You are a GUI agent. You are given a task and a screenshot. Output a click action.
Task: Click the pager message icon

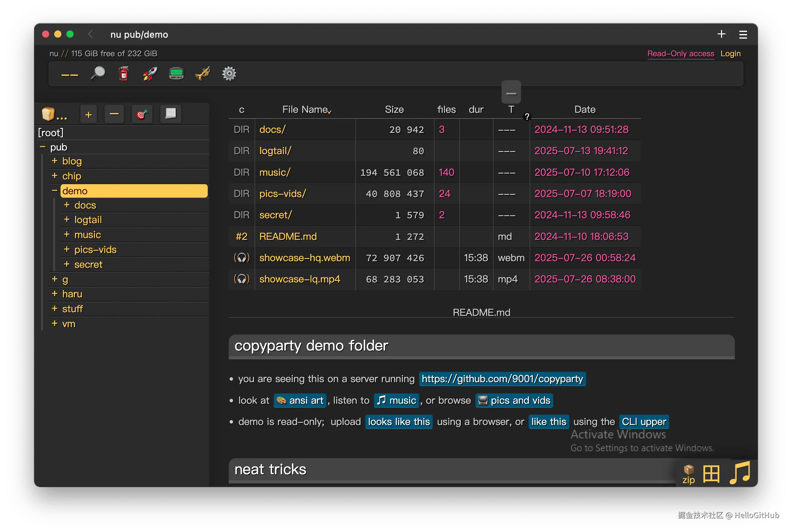tap(176, 73)
